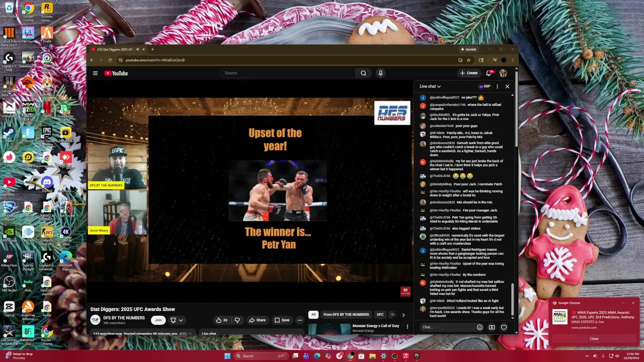This screenshot has height=362, width=644.
Task: Open Epic Games Launcher desktop icon
Action: click(47, 134)
